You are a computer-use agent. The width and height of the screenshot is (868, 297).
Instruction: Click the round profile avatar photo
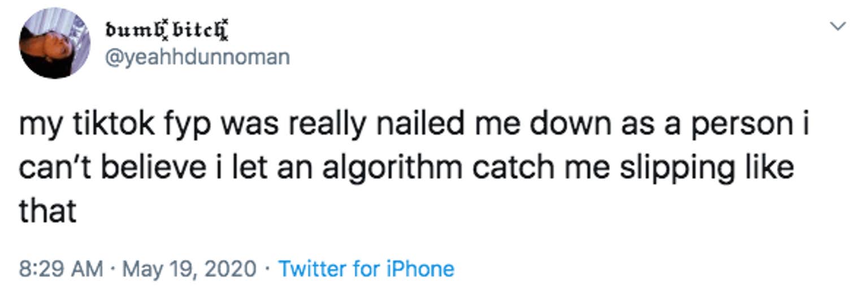coord(55,44)
